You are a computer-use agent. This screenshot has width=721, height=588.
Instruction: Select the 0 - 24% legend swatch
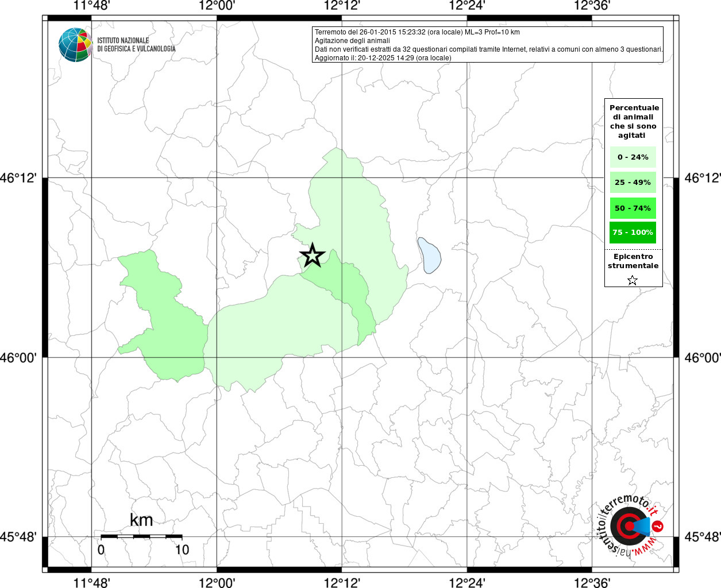[633, 157]
